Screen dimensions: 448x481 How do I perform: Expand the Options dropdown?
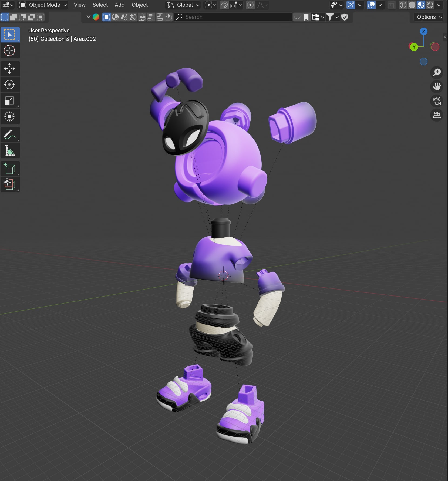pyautogui.click(x=429, y=17)
